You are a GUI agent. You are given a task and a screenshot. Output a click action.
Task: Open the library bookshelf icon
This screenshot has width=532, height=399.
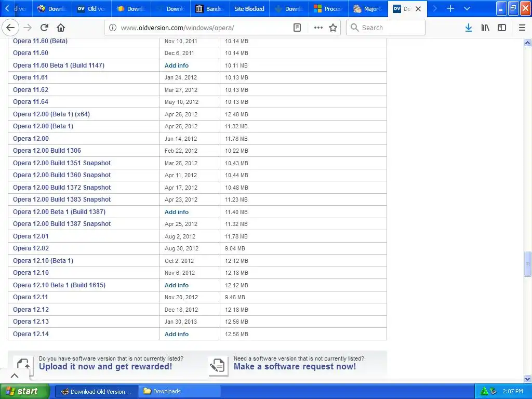[x=485, y=28]
